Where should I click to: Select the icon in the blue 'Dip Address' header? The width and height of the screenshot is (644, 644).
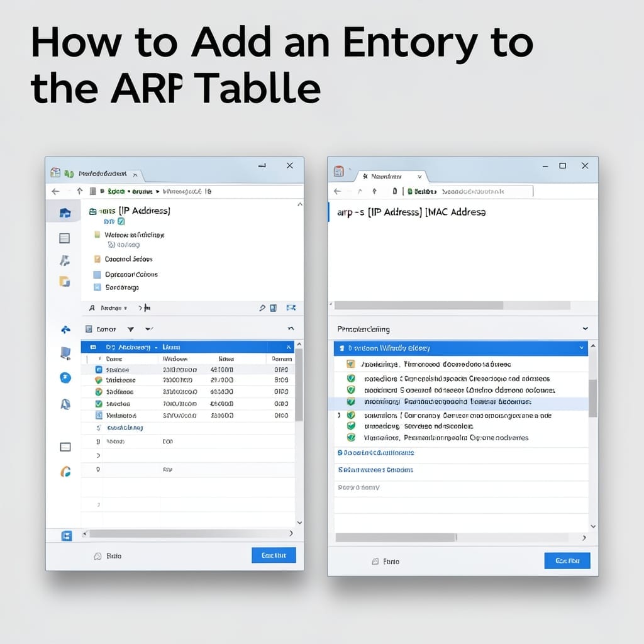(93, 347)
